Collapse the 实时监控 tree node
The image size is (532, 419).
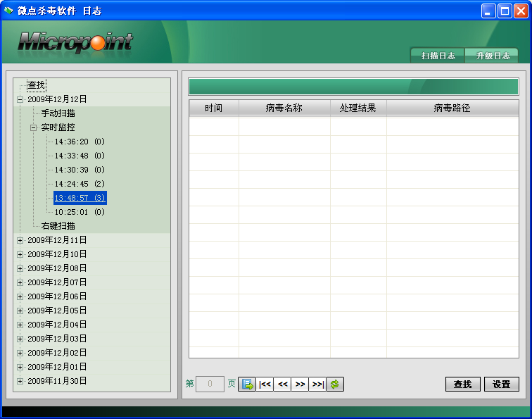33,127
